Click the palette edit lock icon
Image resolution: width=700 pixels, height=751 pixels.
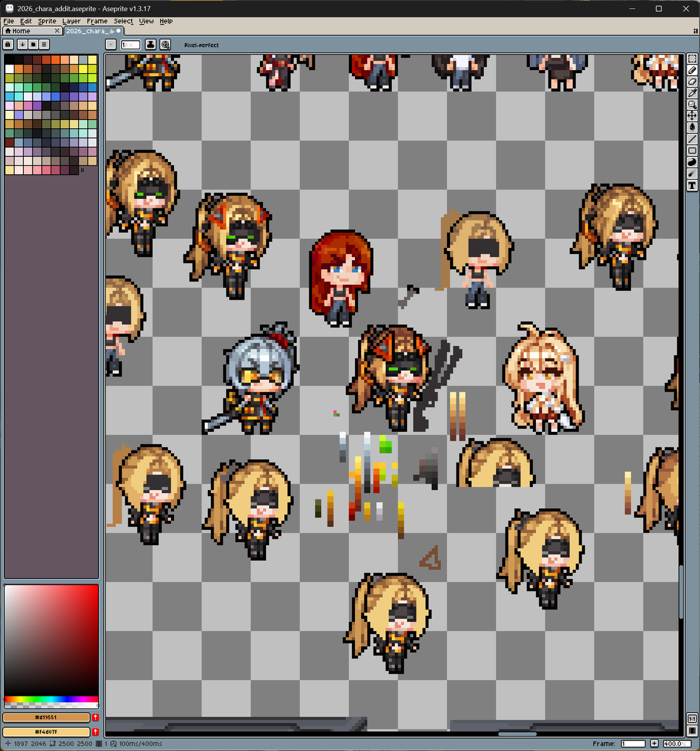(x=8, y=44)
